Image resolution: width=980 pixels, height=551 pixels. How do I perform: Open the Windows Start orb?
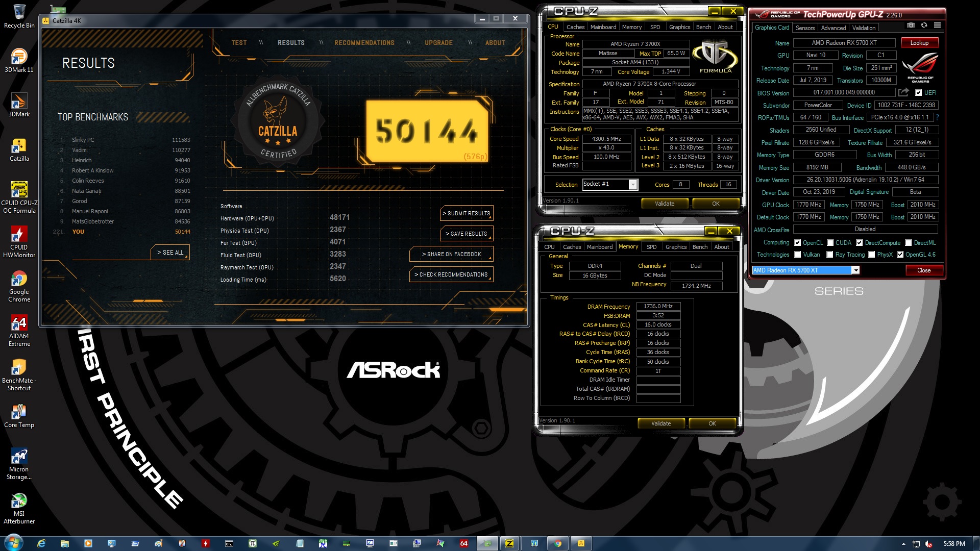click(x=14, y=542)
